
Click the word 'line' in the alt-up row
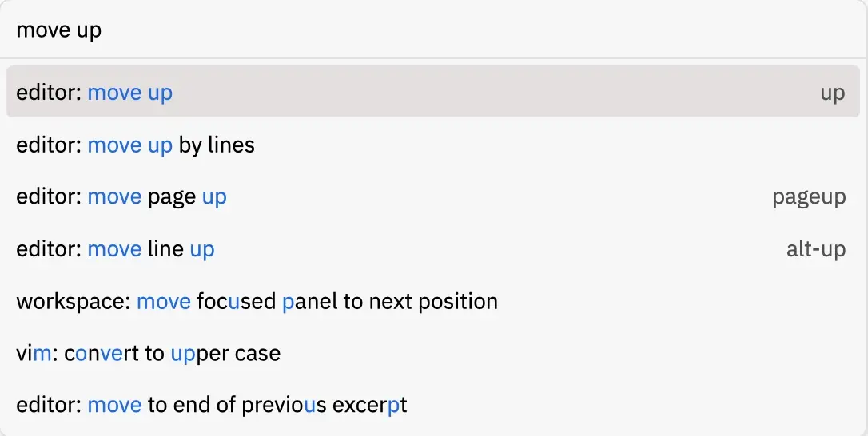[x=165, y=249]
